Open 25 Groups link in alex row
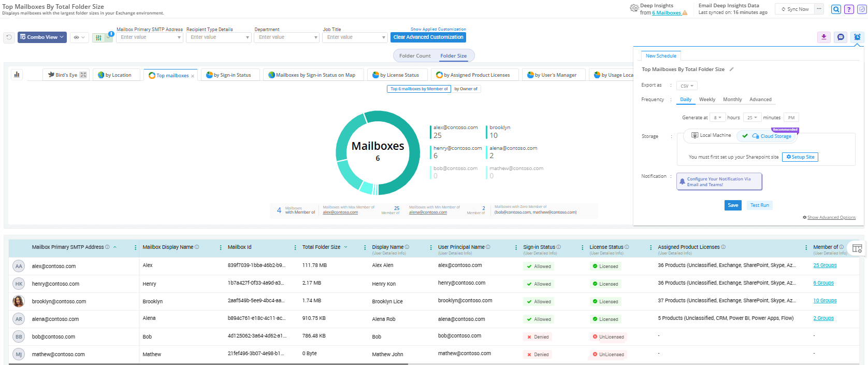Screen dimensions: 868x365 coord(825,265)
